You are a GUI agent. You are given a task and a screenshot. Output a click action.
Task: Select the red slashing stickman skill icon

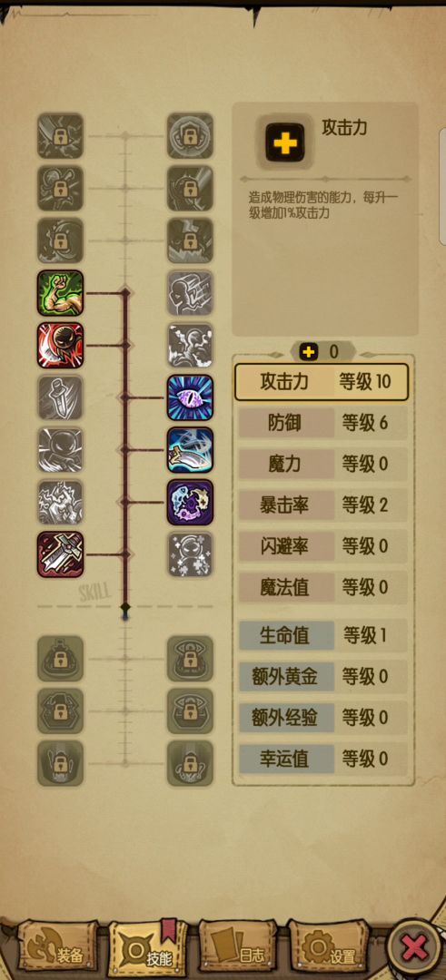pyautogui.click(x=60, y=345)
